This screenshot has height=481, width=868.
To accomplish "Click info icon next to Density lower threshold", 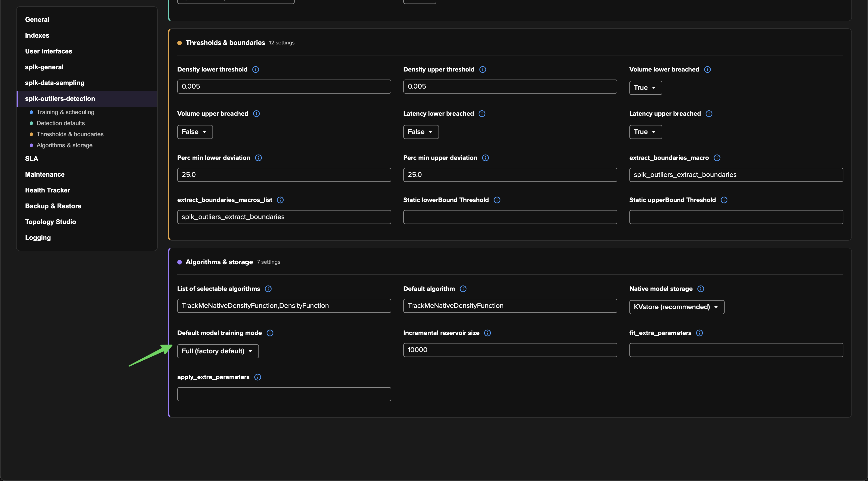I will pyautogui.click(x=256, y=69).
